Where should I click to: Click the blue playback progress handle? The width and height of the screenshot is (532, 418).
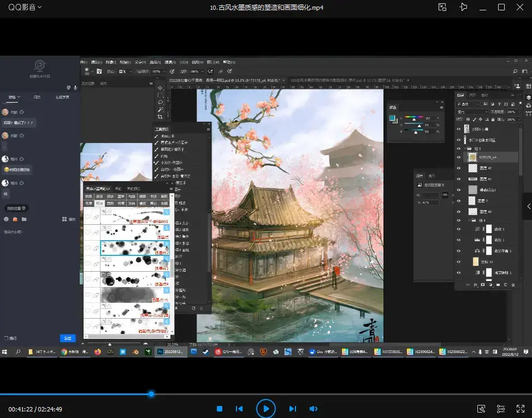point(151,394)
